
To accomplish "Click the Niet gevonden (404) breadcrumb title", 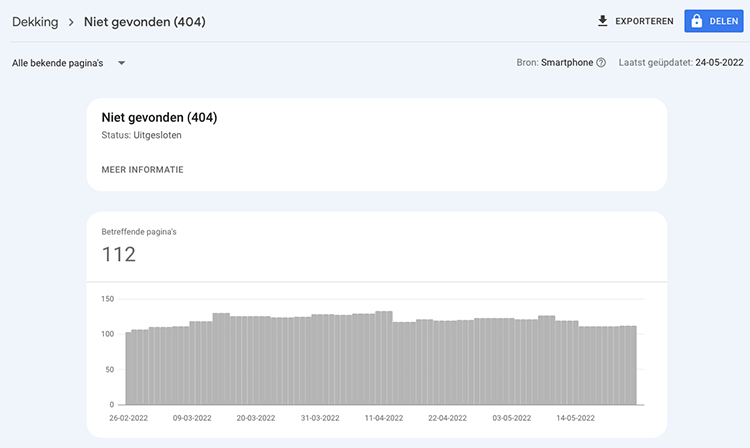I will 145,22.
